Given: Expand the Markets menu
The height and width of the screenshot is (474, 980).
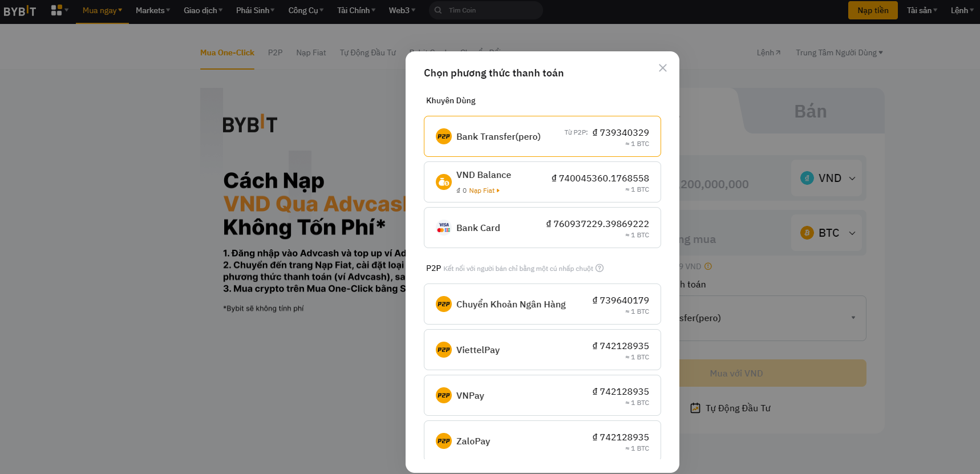Looking at the screenshot, I should point(153,10).
